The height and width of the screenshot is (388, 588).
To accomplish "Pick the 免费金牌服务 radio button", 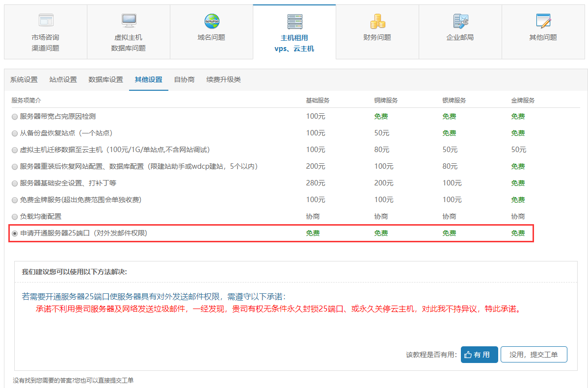I will tap(15, 200).
